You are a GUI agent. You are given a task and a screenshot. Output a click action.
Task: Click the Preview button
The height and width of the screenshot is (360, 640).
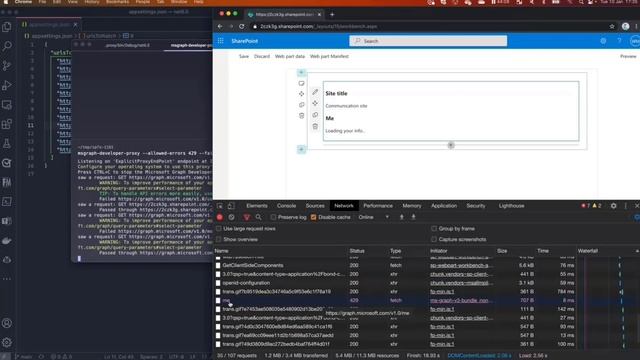(628, 56)
